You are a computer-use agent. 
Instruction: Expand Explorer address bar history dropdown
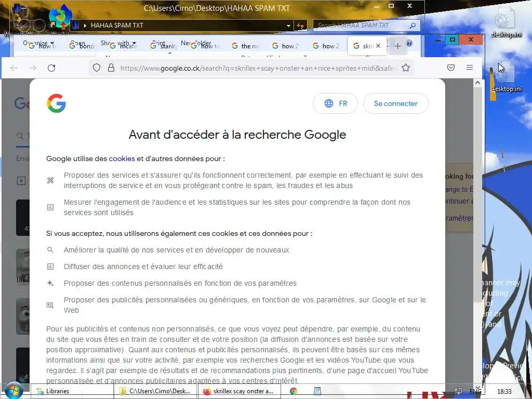pyautogui.click(x=288, y=25)
